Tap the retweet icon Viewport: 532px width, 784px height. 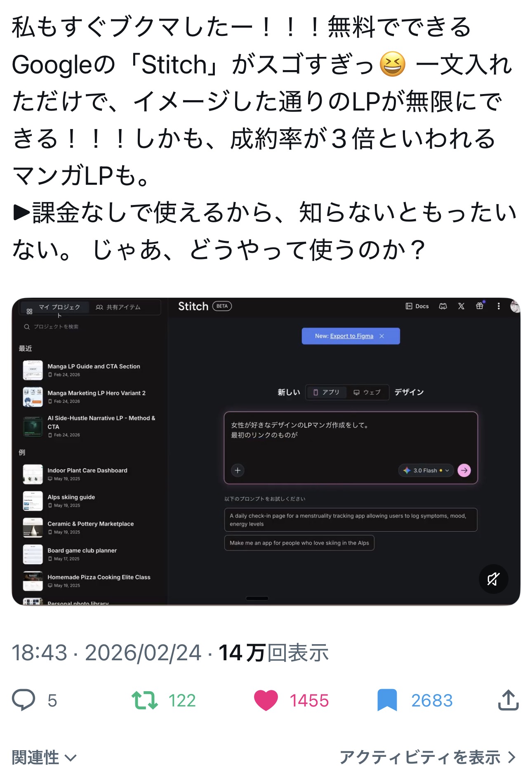pos(145,700)
